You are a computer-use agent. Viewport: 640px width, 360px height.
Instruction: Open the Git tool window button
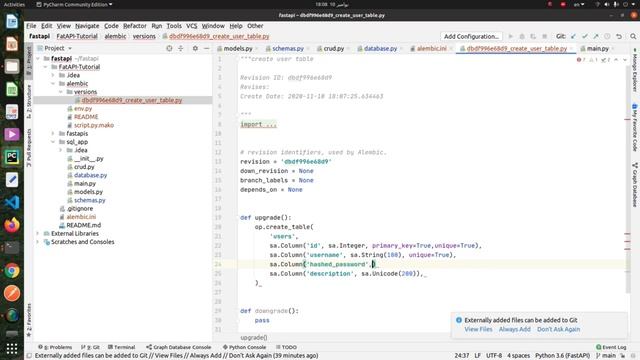point(90,347)
